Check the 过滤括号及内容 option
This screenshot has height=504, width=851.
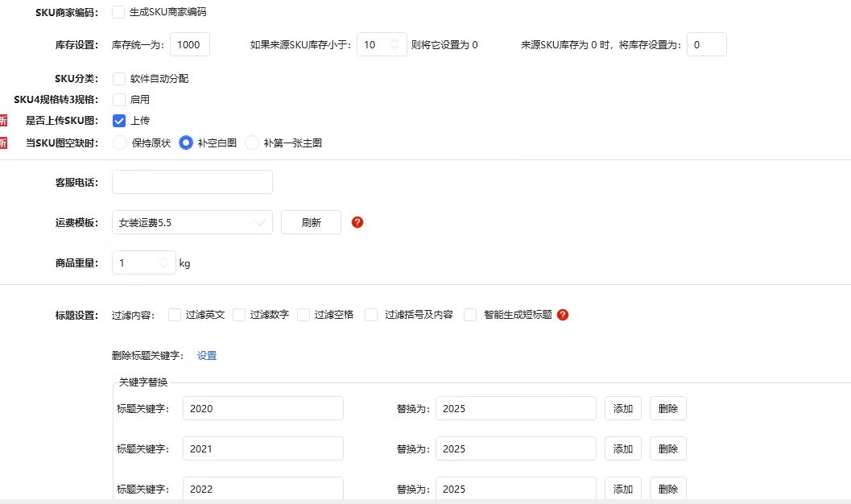371,315
